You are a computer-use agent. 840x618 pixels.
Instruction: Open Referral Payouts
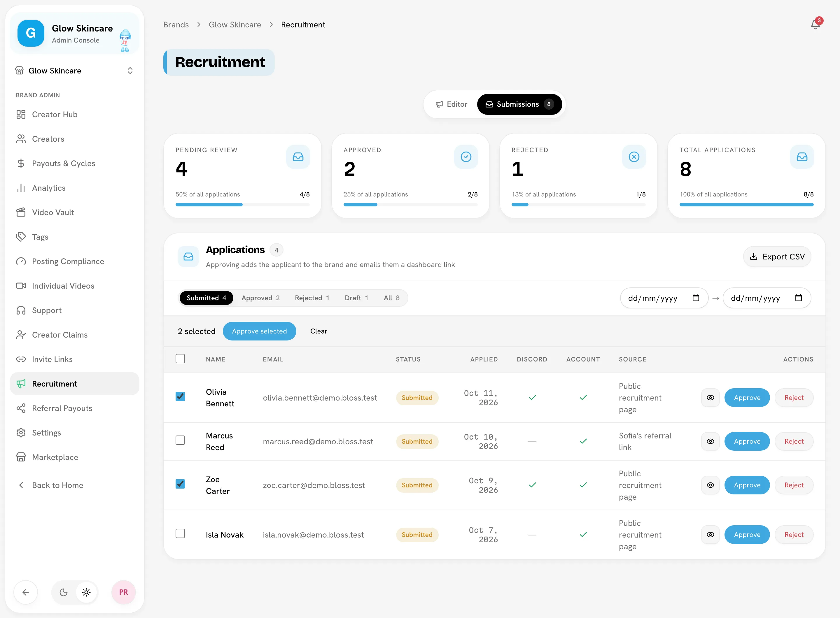[x=74, y=408]
